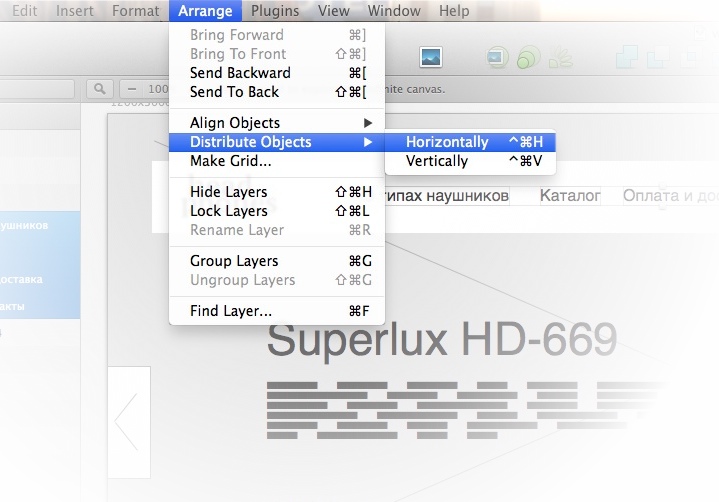
Task: Expand Distribute Objects submenu arrow
Action: [368, 142]
